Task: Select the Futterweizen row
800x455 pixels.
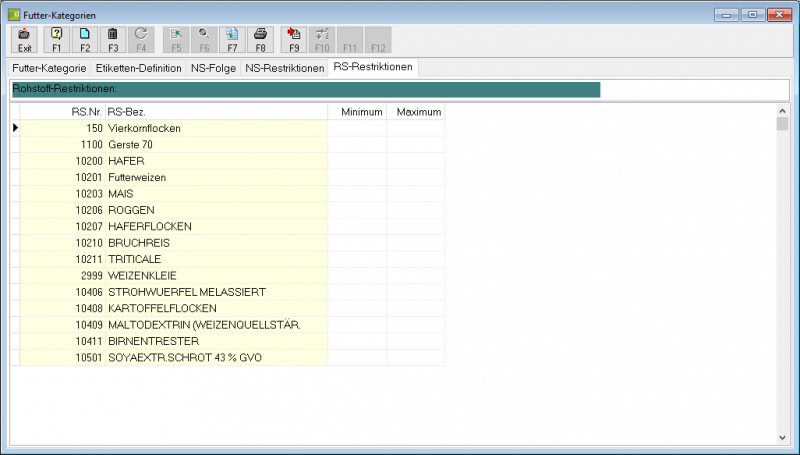Action: (x=228, y=177)
